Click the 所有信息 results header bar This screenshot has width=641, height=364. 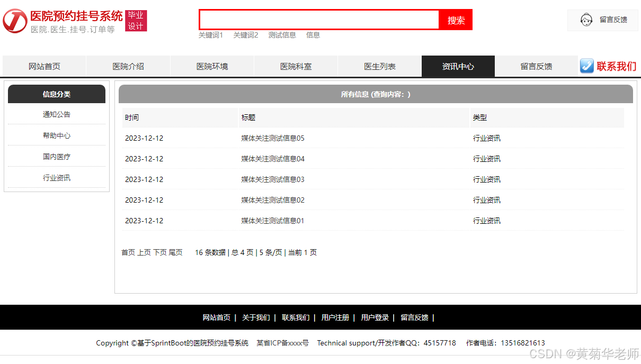coord(376,94)
